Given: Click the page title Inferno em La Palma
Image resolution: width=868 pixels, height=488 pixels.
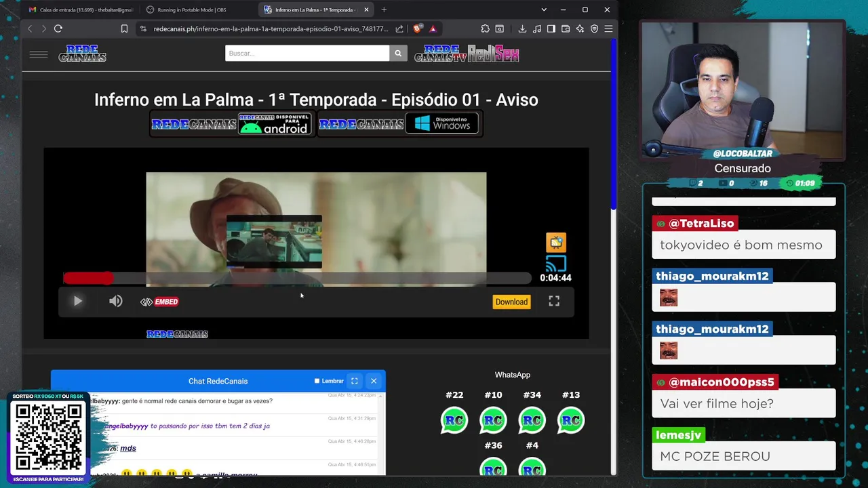Looking at the screenshot, I should tap(316, 100).
